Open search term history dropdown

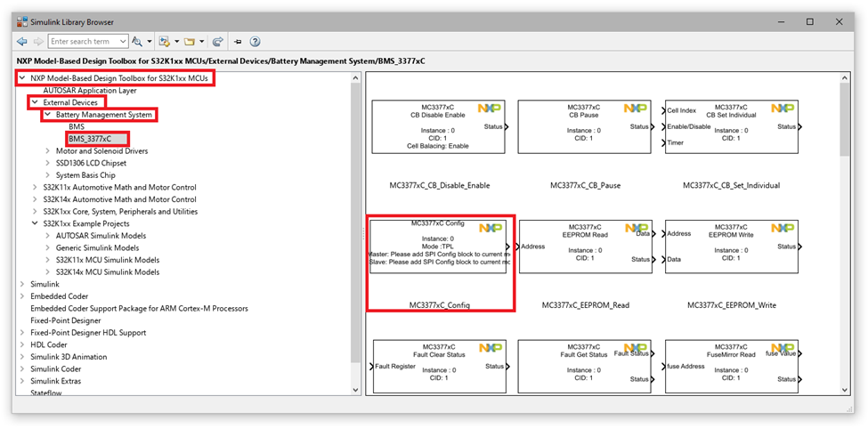tap(122, 42)
